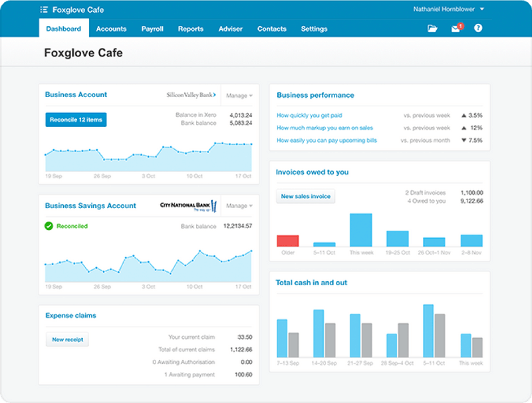
Task: Click the New receipt button
Action: tap(66, 339)
